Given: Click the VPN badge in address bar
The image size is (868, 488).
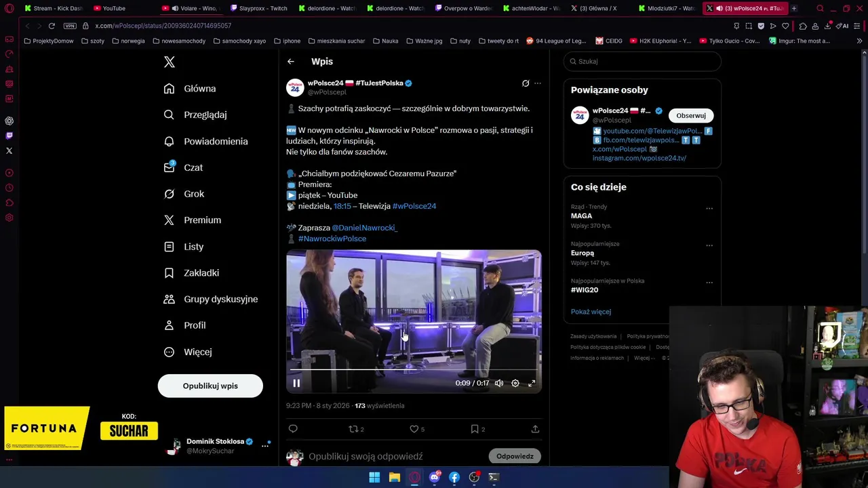Looking at the screenshot, I should pyautogui.click(x=70, y=26).
